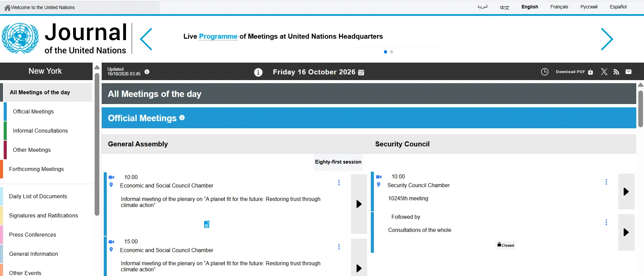
Task: Select Informal Consultations in sidebar
Action: point(48,131)
